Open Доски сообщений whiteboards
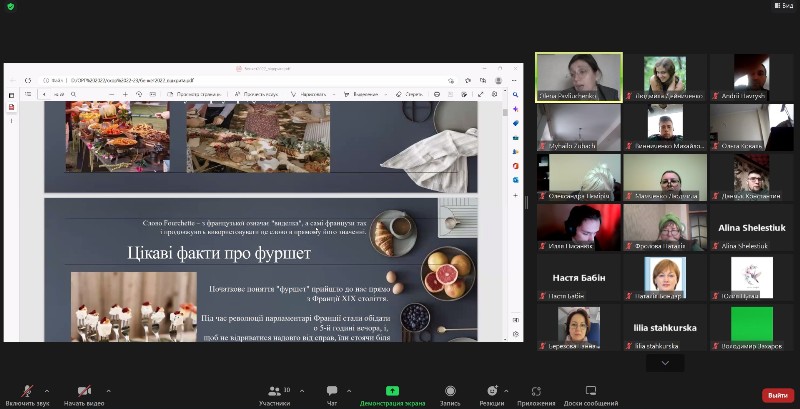Image resolution: width=800 pixels, height=409 pixels. click(x=591, y=391)
